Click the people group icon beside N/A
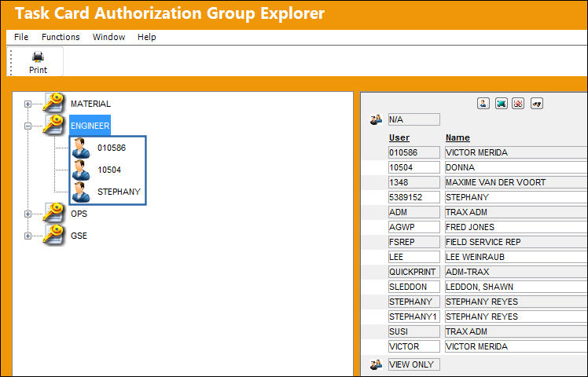588x377 pixels. 376,119
